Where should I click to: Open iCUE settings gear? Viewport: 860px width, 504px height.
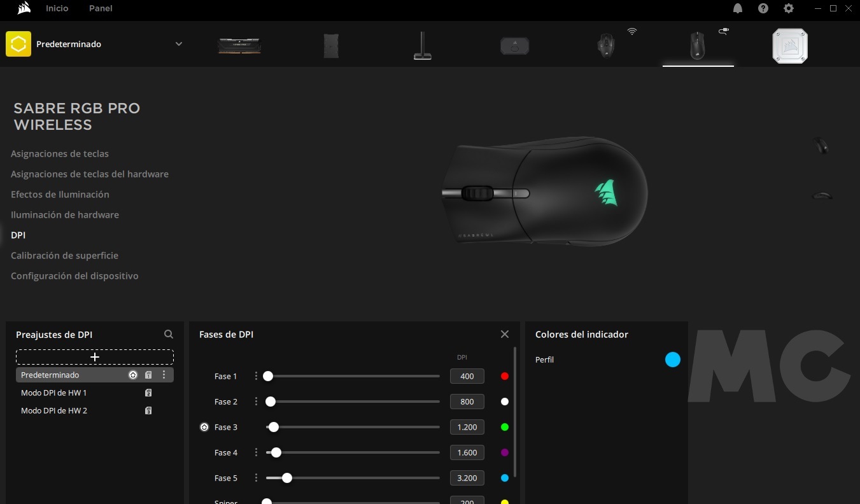point(789,8)
